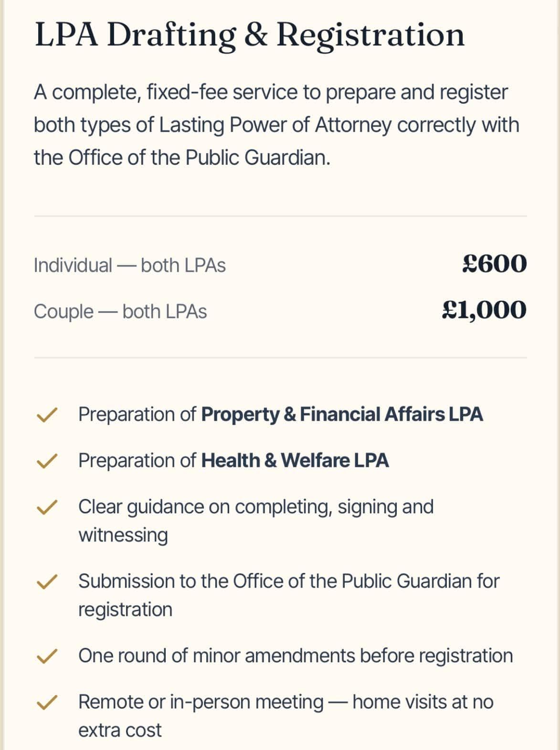Click the bold Health & Welfare LPA text
Screen dimensions: 560x750
click(x=295, y=461)
